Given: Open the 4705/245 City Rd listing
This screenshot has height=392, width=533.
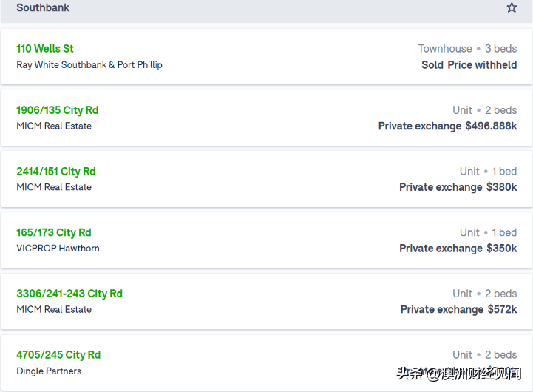Looking at the screenshot, I should (58, 355).
